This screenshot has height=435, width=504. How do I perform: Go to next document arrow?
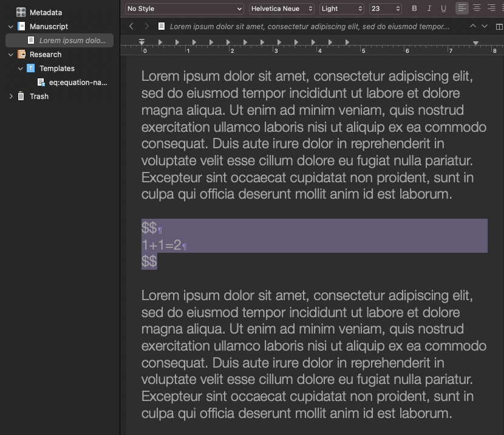[485, 26]
